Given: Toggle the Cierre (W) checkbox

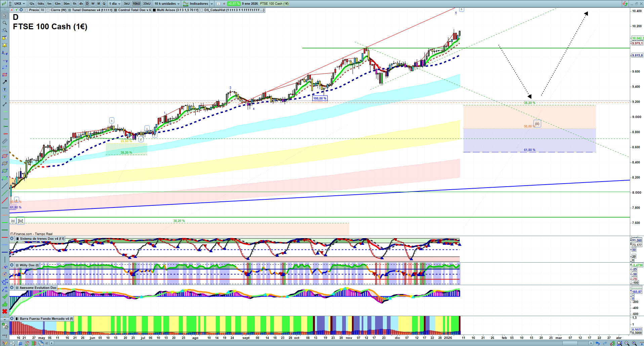Looking at the screenshot, I should (x=48, y=10).
